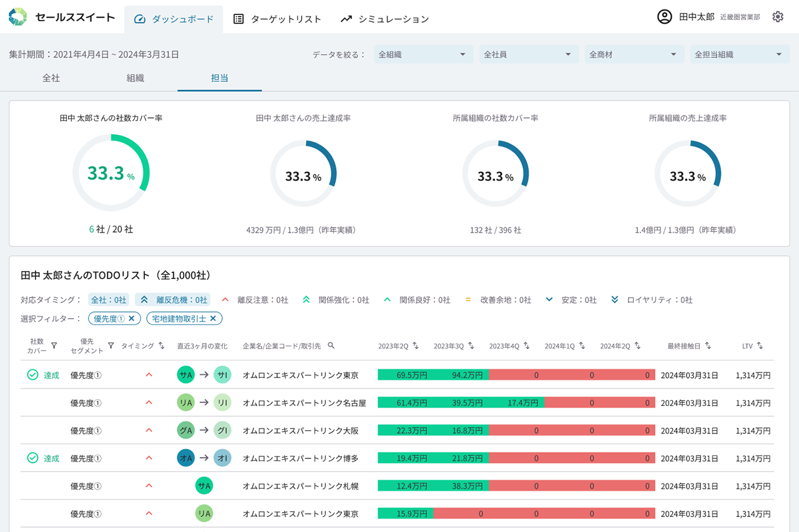Click the filter icon beside 優先セグメント header
Viewport: 799px width, 532px height.
click(x=110, y=346)
